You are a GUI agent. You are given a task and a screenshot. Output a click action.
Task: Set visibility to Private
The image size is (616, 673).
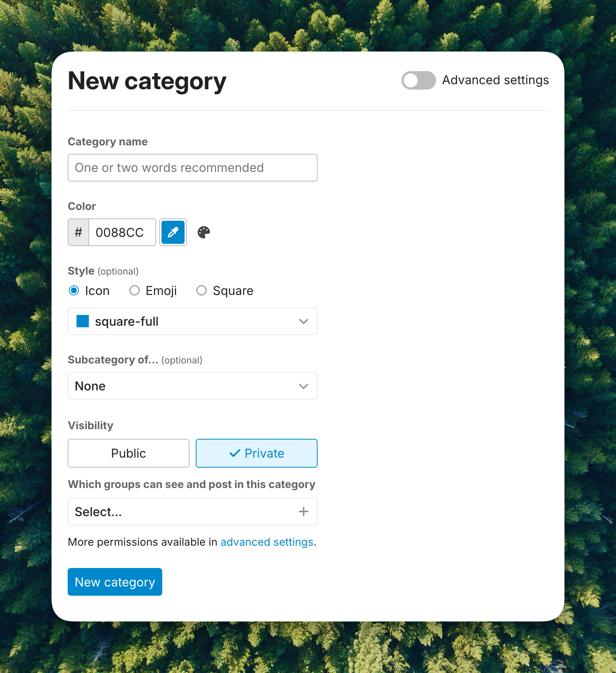(256, 453)
